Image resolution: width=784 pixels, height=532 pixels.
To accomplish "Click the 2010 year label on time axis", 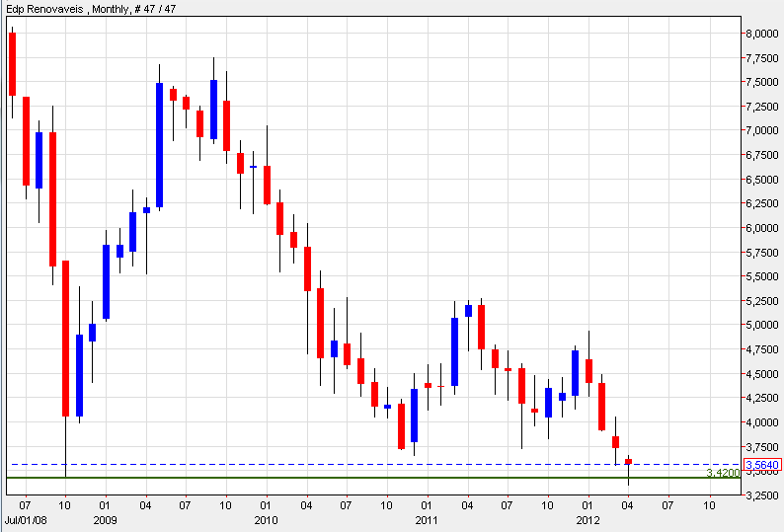I will click(266, 520).
